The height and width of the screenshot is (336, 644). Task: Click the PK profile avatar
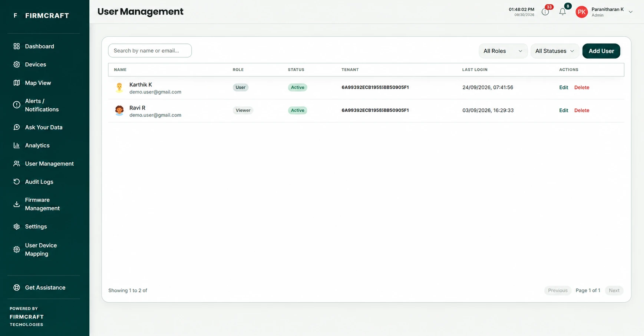tap(582, 12)
